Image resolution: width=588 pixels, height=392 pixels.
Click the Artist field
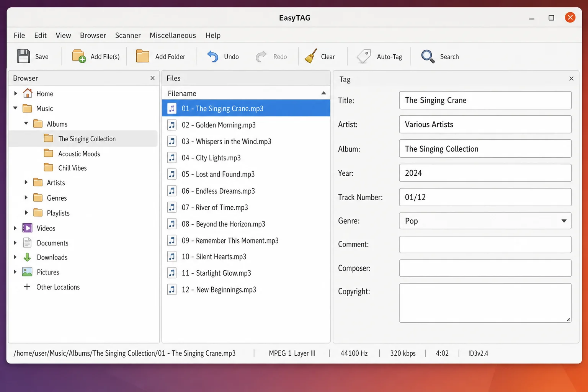485,124
